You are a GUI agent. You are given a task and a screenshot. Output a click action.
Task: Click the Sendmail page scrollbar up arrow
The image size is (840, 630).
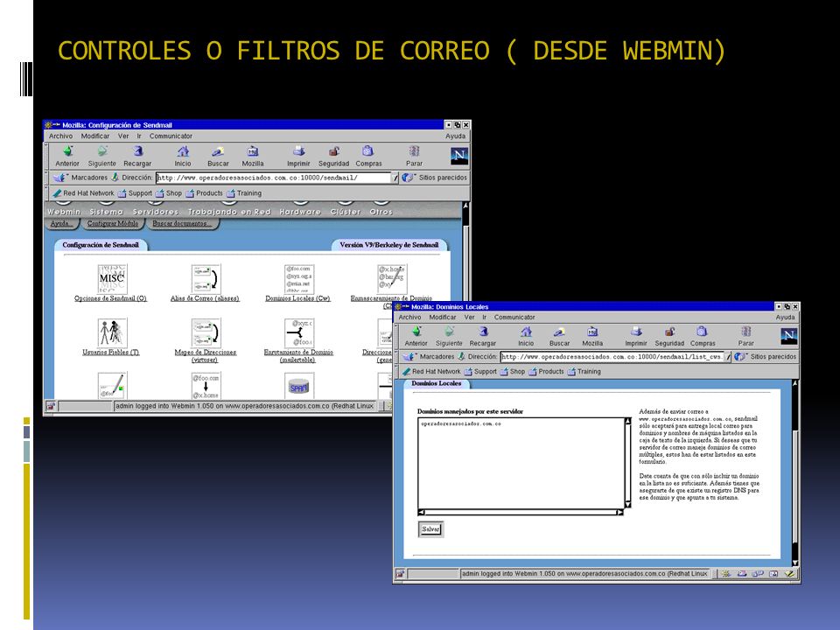point(465,206)
